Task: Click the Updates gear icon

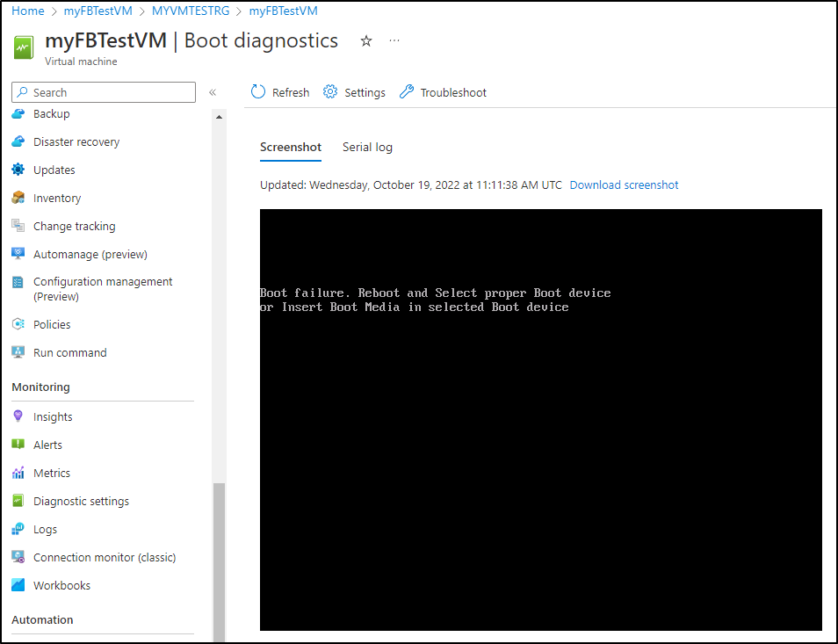Action: coord(18,170)
